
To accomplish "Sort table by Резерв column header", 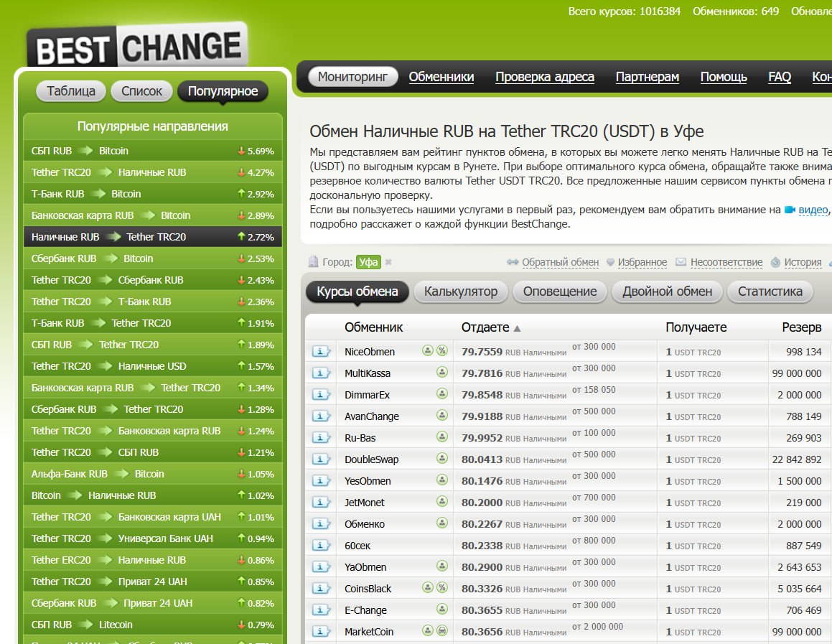I will 801,327.
